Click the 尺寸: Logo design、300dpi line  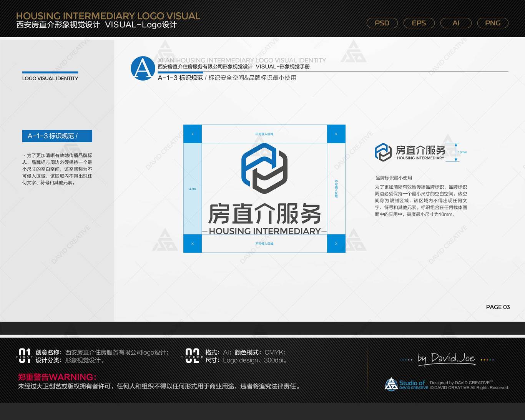click(246, 360)
